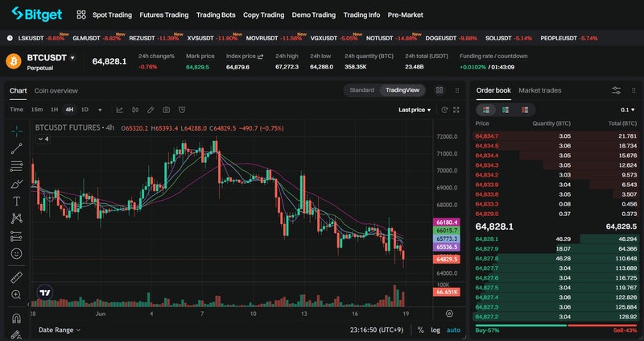Viewport: 644px width, 341px height.
Task: Select the trend line drawing tool
Action: point(16,148)
